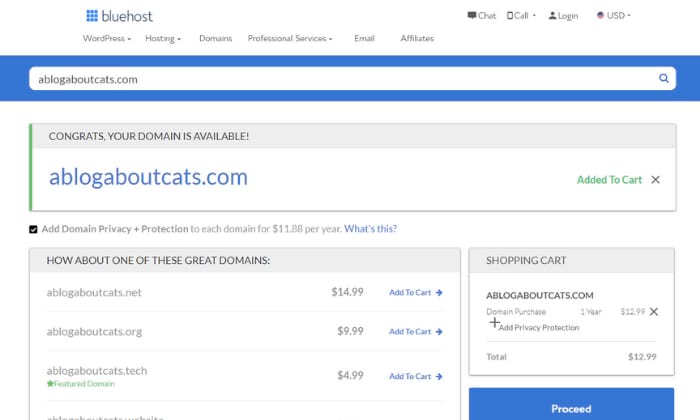Screen dimensions: 700x420
Task: Open the What's this? link
Action: [371, 229]
